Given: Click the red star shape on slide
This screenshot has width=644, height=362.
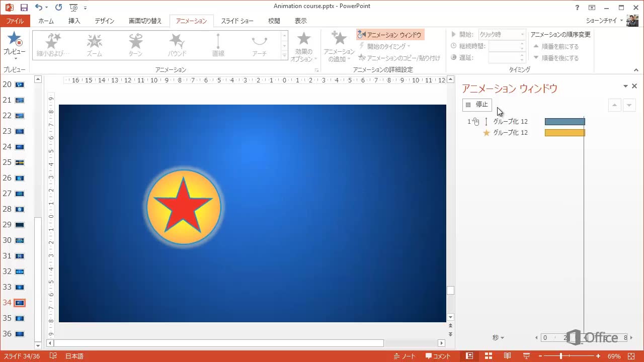Looking at the screenshot, I should (x=183, y=206).
